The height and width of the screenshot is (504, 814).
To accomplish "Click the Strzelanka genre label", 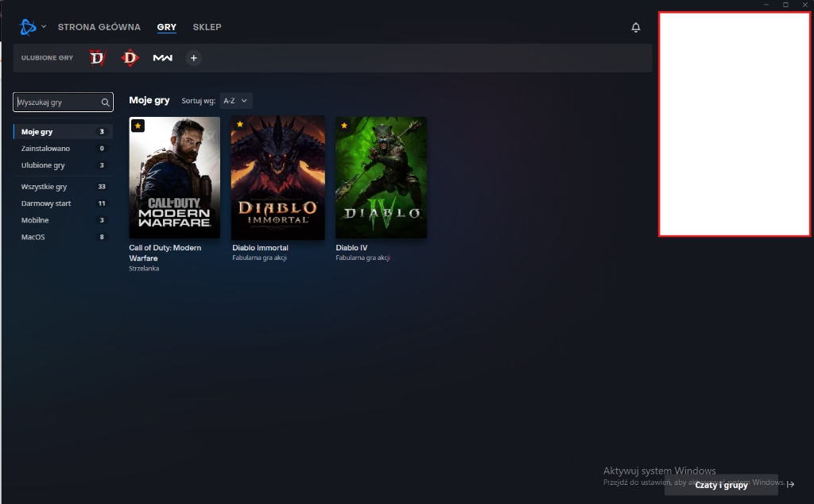I will tap(144, 269).
